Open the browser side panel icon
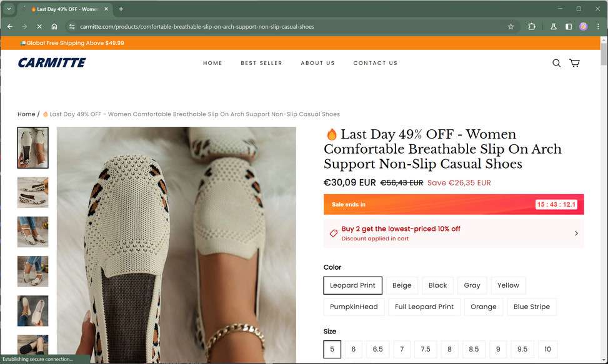 click(x=569, y=26)
